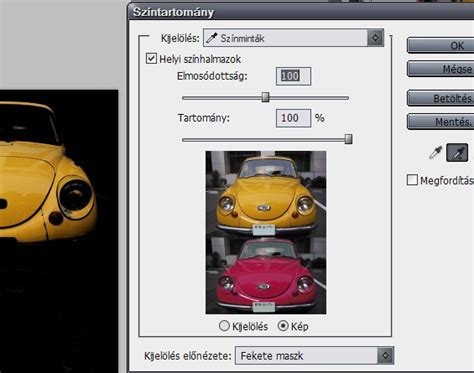This screenshot has height=373, width=474.
Task: Click the yellow car in dialog preview
Action: (266, 197)
